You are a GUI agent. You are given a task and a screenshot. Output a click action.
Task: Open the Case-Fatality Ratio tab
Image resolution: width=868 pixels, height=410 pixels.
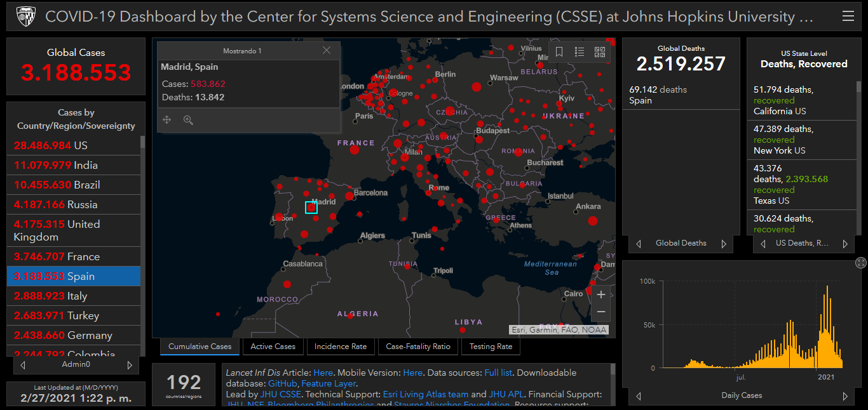pyautogui.click(x=418, y=347)
